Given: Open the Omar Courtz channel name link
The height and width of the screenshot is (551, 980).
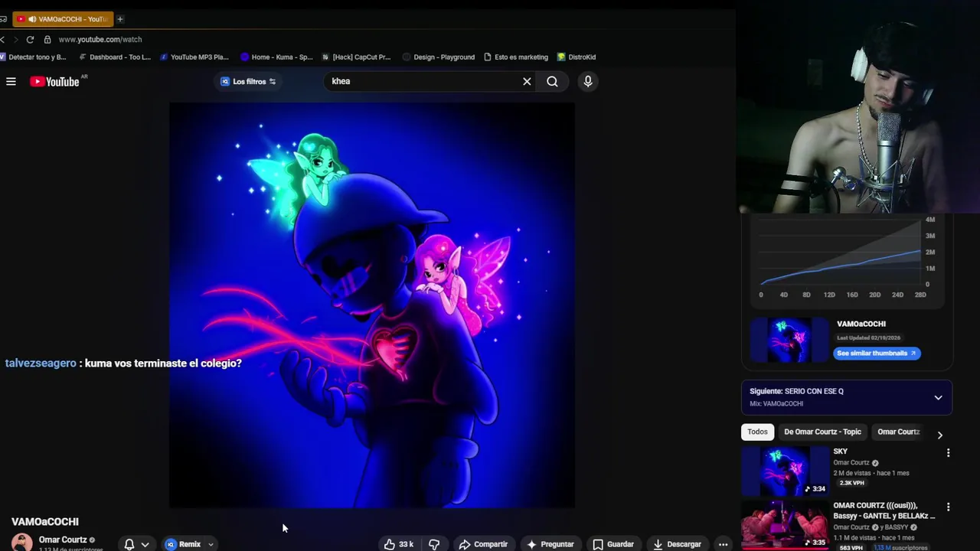Looking at the screenshot, I should tap(63, 540).
